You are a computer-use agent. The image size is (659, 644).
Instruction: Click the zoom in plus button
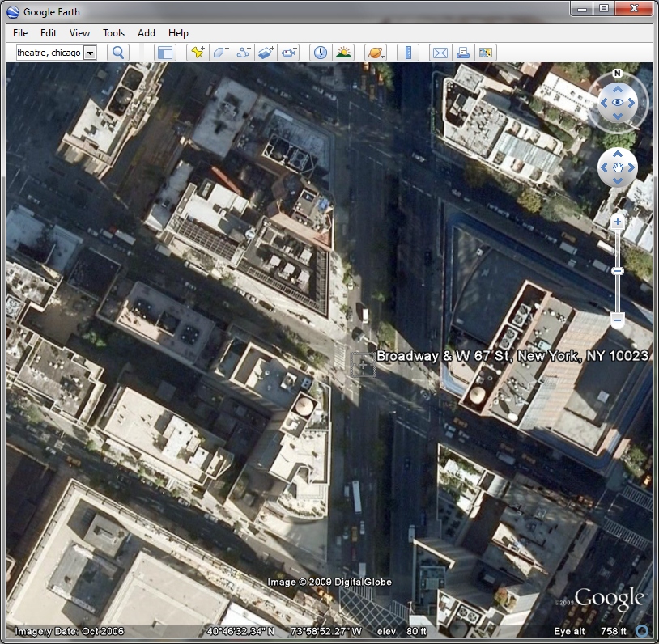(618, 222)
